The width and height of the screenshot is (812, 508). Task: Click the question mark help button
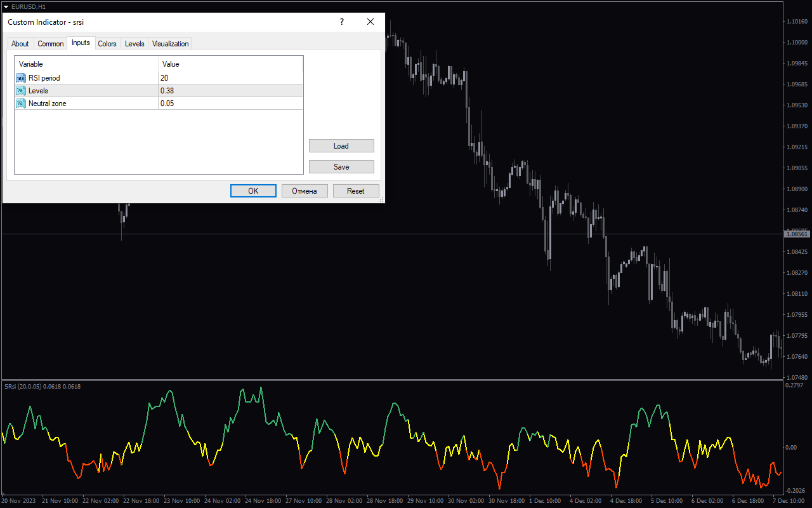tap(342, 22)
